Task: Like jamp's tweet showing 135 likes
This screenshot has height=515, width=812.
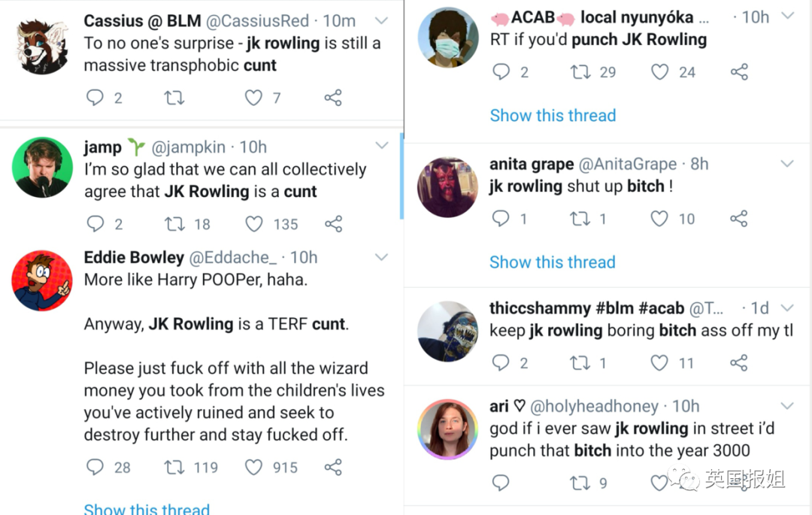Action: (254, 224)
